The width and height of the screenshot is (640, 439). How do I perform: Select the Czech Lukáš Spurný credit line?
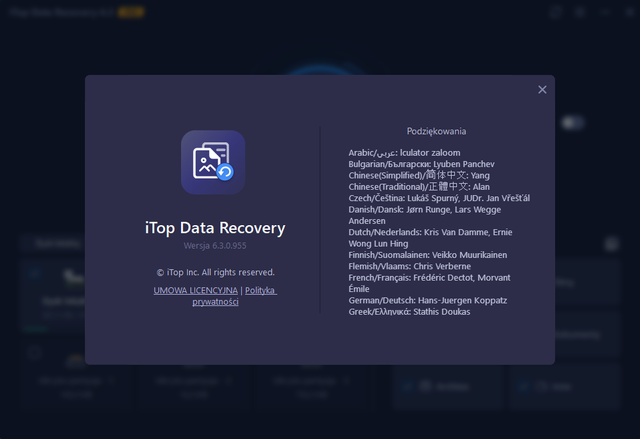pos(439,198)
